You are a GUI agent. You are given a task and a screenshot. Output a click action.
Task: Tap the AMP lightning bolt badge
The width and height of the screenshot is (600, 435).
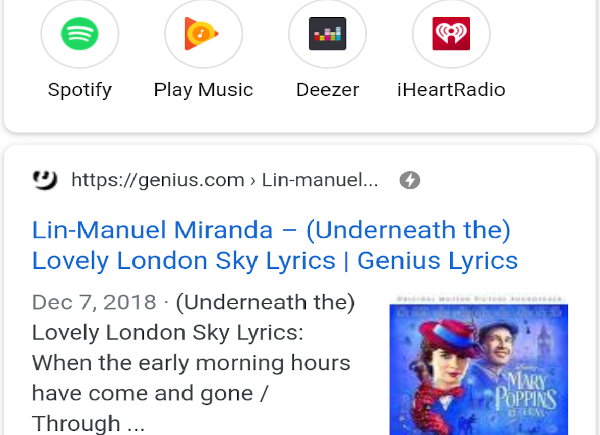[x=409, y=180]
